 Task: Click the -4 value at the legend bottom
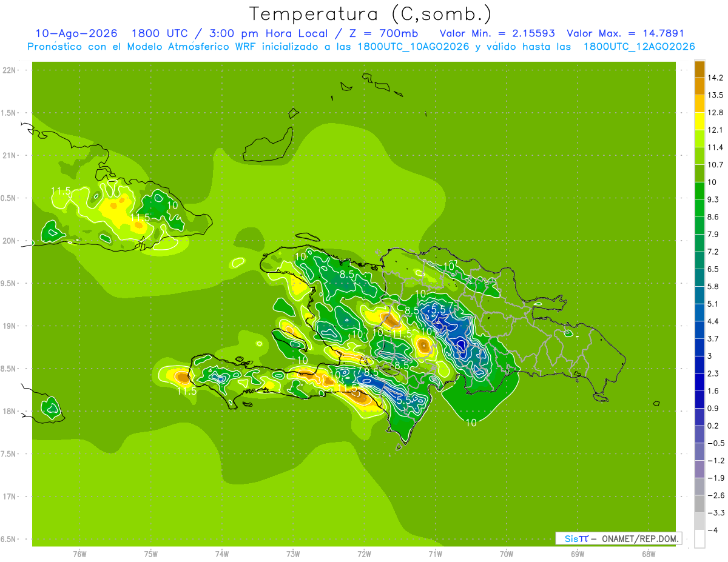pos(712,530)
